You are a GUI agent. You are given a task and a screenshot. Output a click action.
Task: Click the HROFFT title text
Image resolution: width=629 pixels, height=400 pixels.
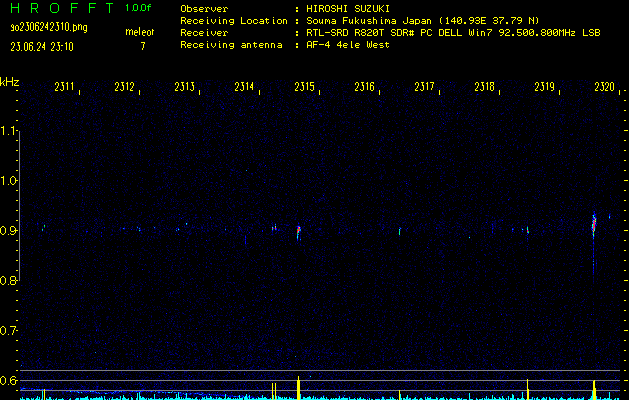61,7
